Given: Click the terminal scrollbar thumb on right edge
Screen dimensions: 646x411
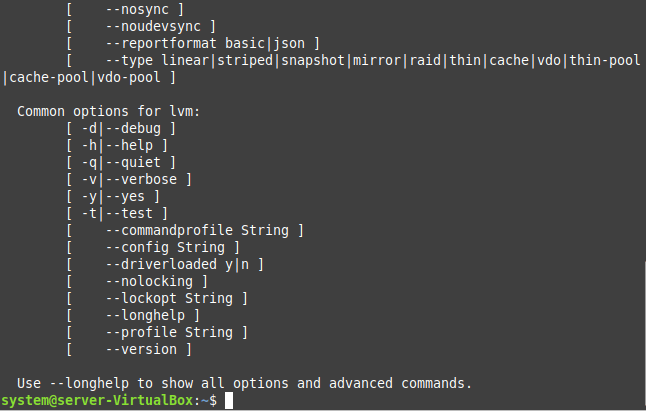Looking at the screenshot, I should 644,335.
